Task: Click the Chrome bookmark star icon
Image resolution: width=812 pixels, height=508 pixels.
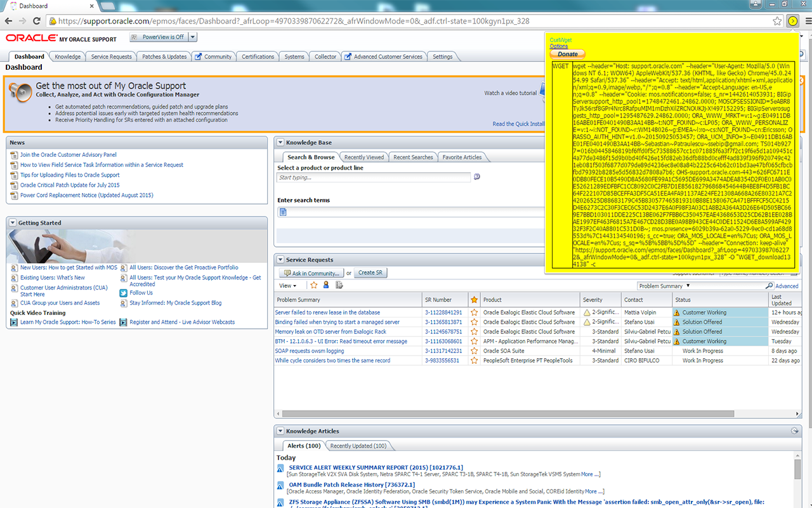Action: coord(777,21)
